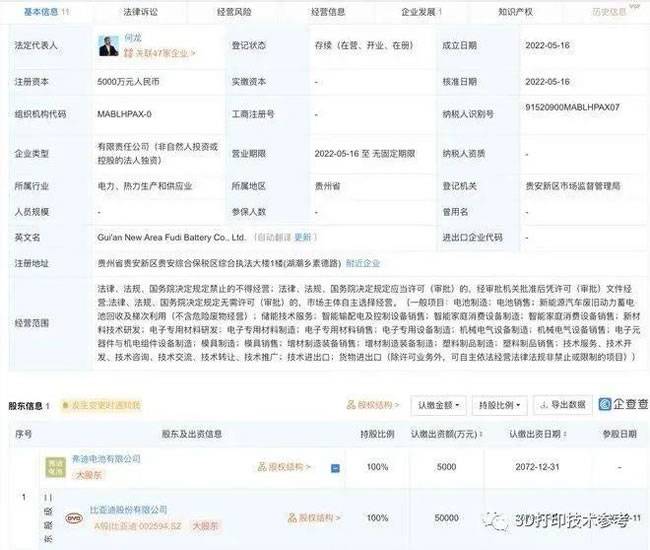Click the 关注变更时通知我 notification tag

103,405
